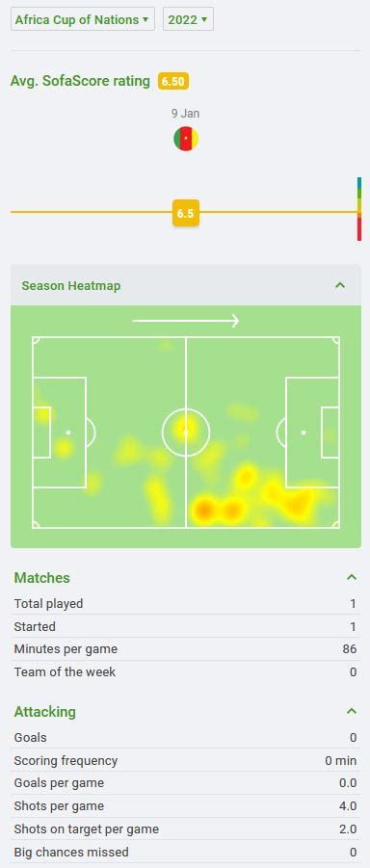Open the Africa Cup of Nations dropdown
Viewport: 370px width, 868px height.
point(83,20)
